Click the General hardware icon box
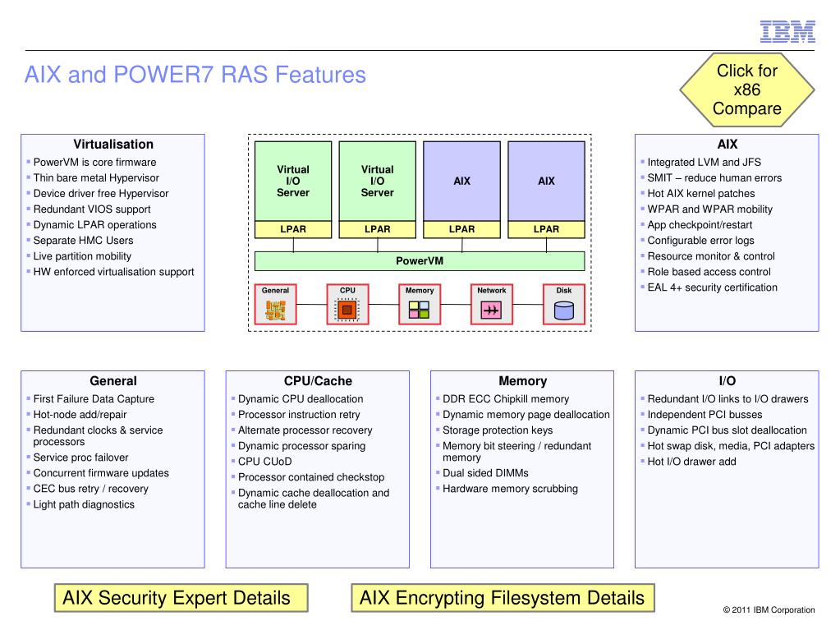Screen dimensions: 840x630 [275, 304]
